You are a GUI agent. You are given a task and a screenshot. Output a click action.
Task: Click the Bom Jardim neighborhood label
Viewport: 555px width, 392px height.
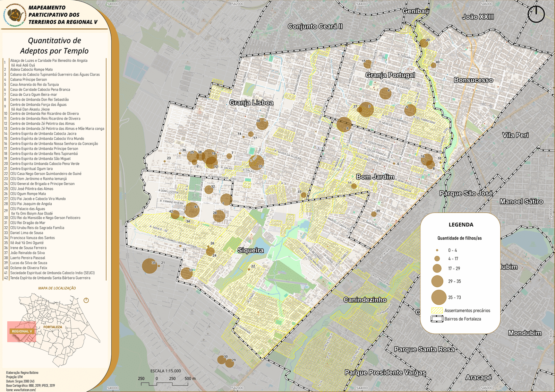pyautogui.click(x=375, y=177)
